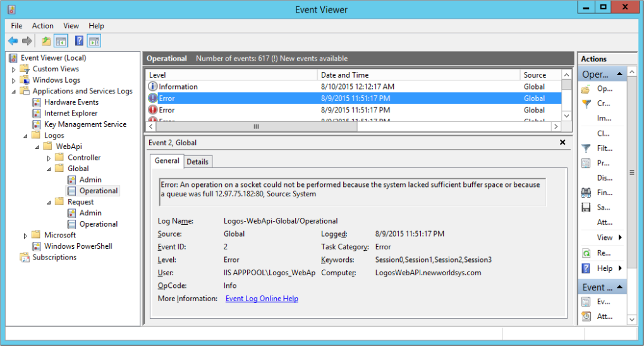This screenshot has height=346, width=644.
Task: Expand the Windows Logs tree node
Action: (14, 80)
